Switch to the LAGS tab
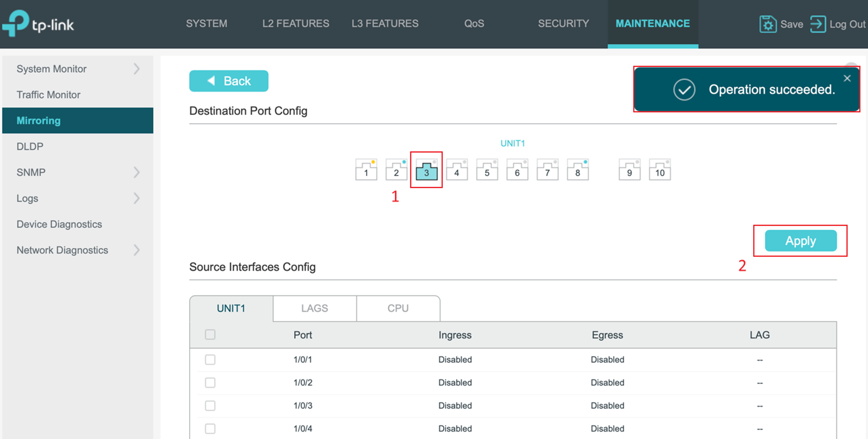 tap(314, 308)
